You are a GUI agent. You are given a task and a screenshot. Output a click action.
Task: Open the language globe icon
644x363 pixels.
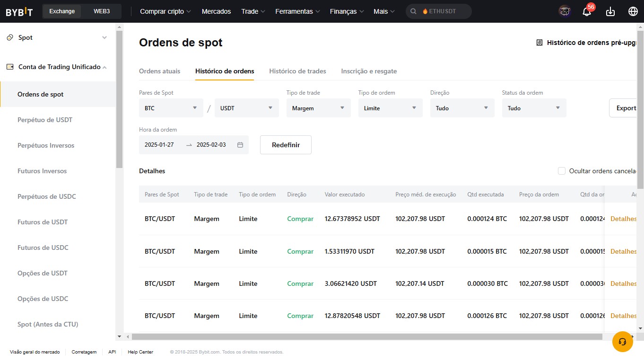(633, 11)
